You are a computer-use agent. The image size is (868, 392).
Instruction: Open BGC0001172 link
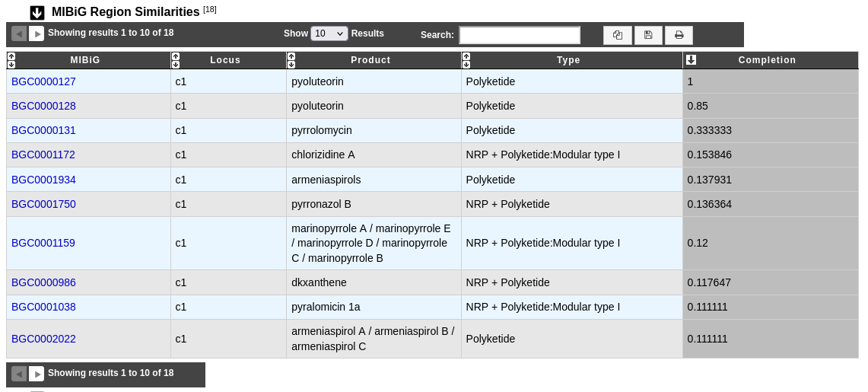coord(43,155)
